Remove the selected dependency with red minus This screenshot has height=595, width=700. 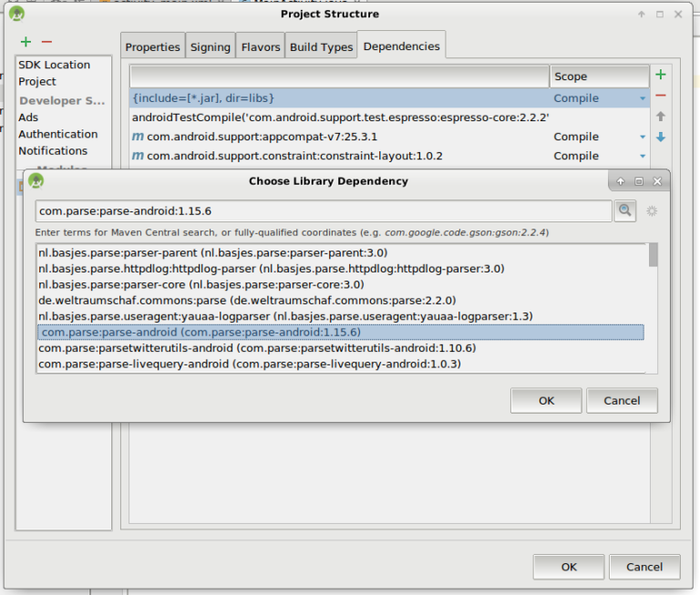[x=661, y=96]
